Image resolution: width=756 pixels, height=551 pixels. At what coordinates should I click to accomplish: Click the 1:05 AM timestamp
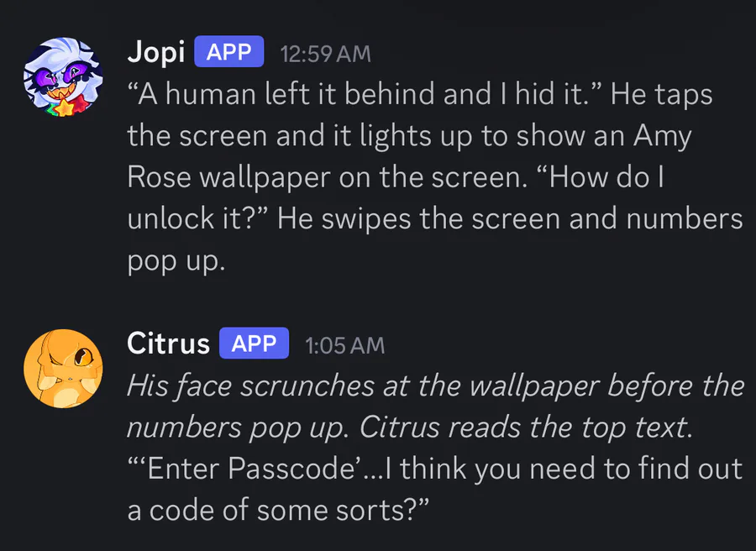[x=344, y=345]
